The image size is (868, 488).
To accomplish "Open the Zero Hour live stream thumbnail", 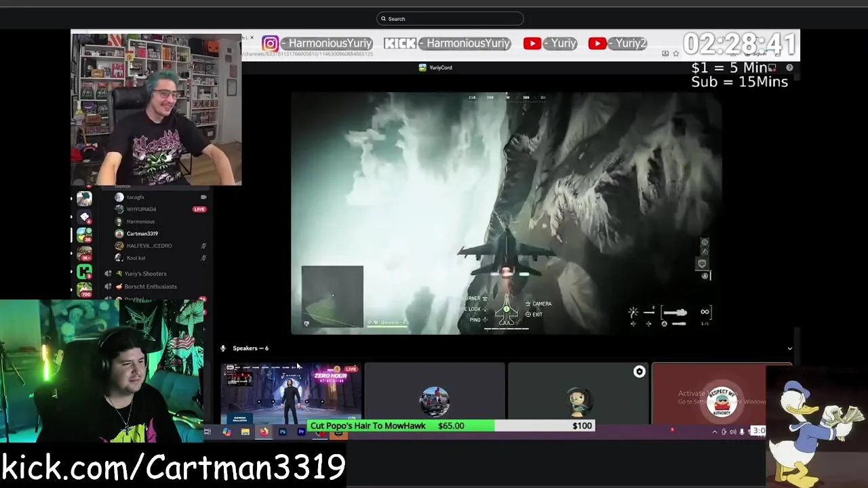I will pyautogui.click(x=291, y=394).
